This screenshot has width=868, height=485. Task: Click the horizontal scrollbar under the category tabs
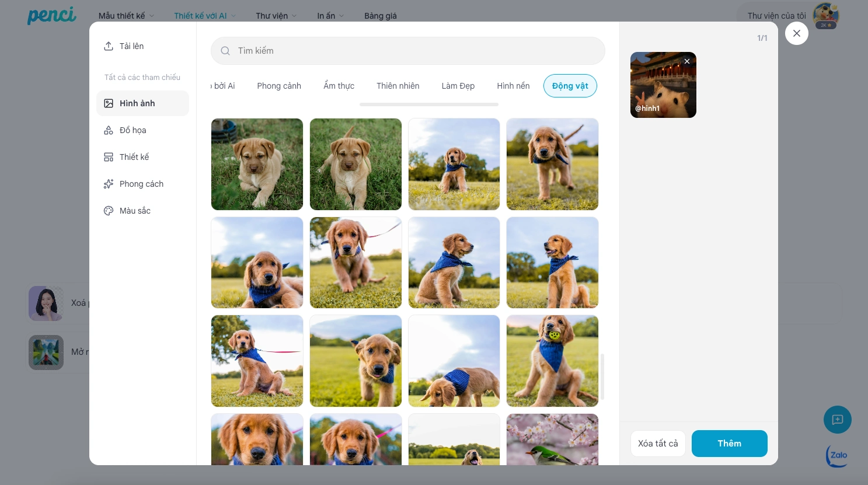point(429,104)
